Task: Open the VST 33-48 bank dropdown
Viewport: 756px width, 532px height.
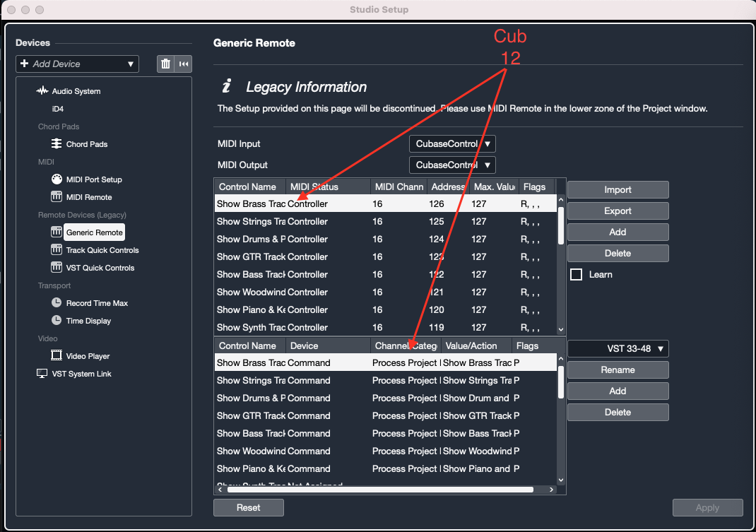Action: (x=618, y=348)
